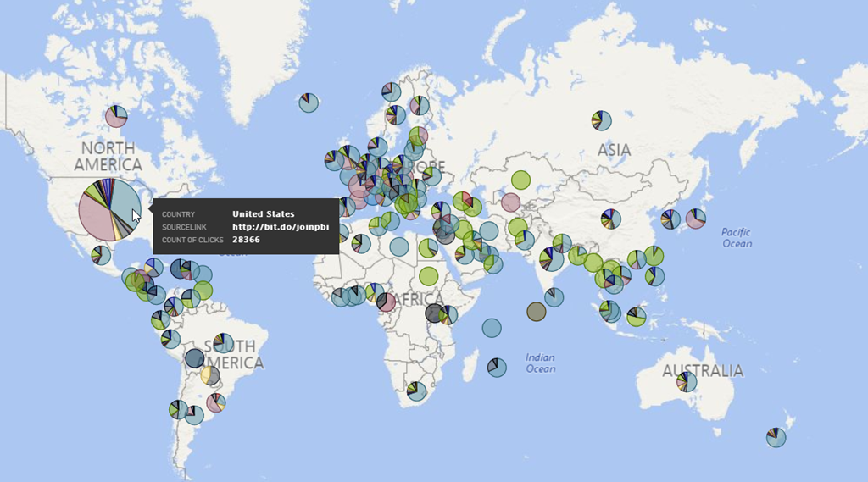The width and height of the screenshot is (868, 482).
Task: Click the Pacific Ocean map label
Action: pyautogui.click(x=736, y=238)
